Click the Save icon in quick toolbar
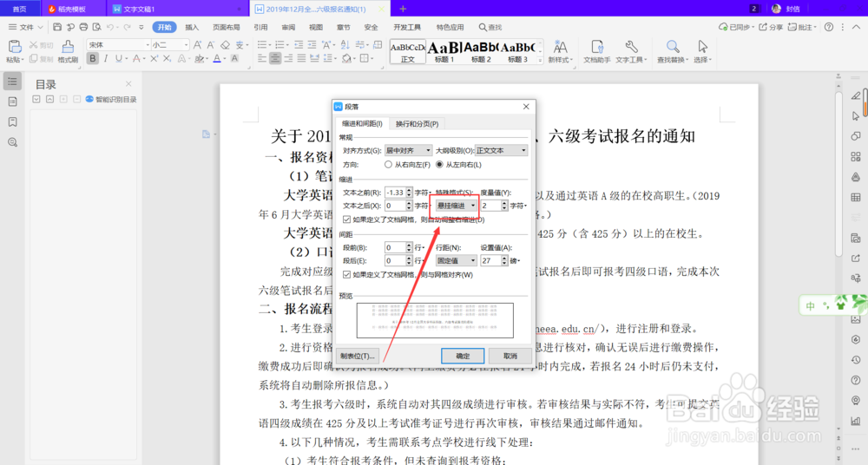 [57, 27]
